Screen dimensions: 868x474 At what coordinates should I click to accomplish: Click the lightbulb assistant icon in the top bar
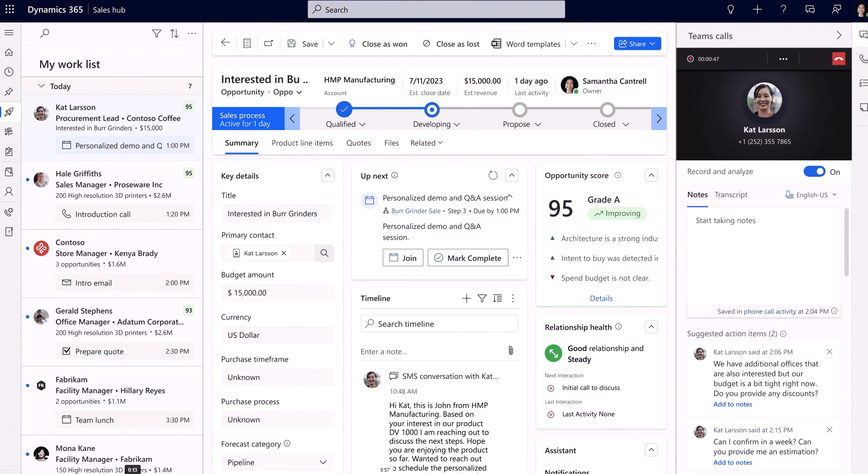pos(731,10)
